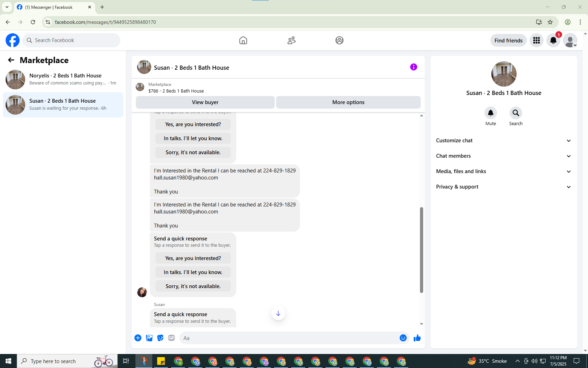Open a new browser tab
This screenshot has width=588, height=368.
102,7
